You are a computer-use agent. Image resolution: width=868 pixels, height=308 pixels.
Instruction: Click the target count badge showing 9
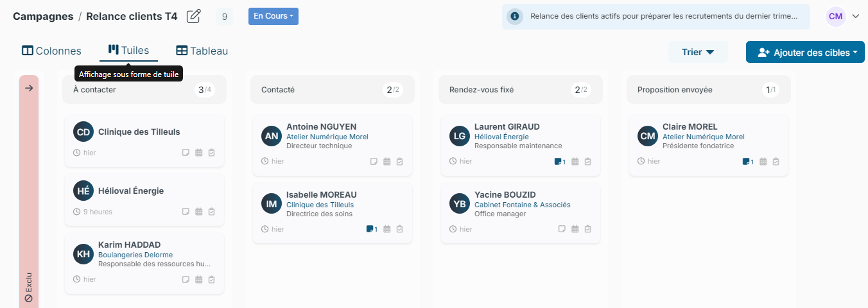[224, 17]
